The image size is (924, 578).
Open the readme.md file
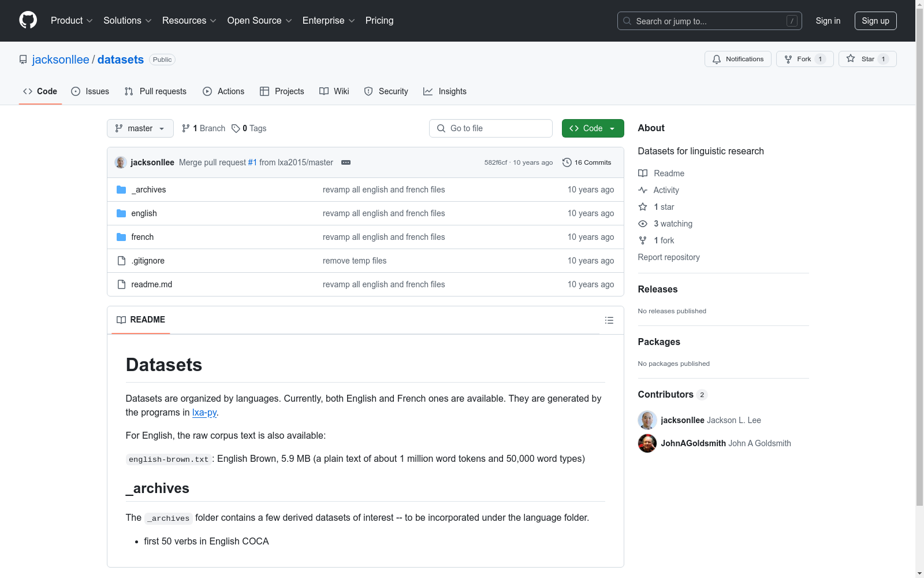click(152, 284)
